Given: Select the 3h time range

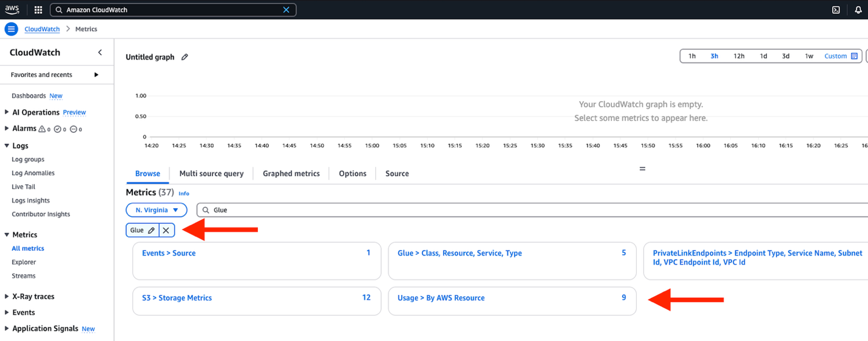Looking at the screenshot, I should pyautogui.click(x=714, y=56).
